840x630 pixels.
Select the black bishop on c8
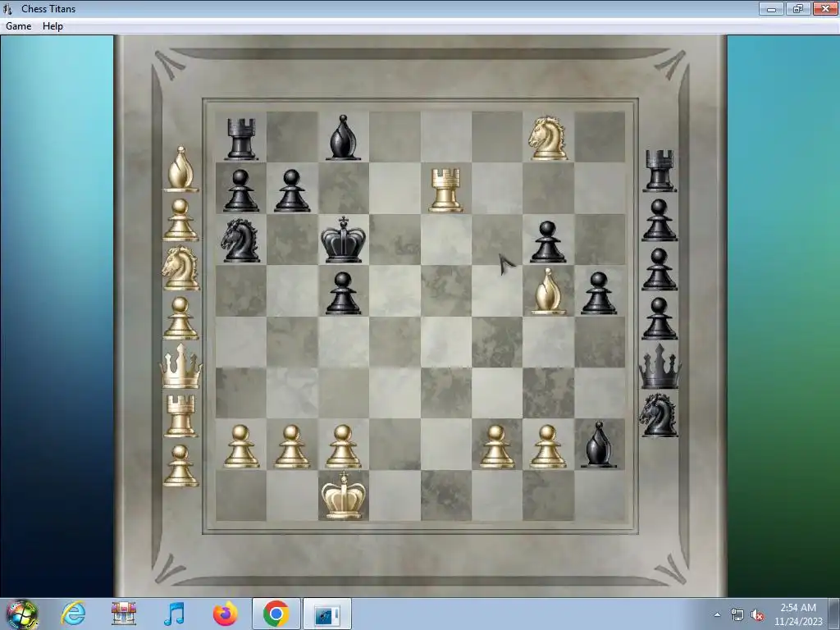click(343, 138)
